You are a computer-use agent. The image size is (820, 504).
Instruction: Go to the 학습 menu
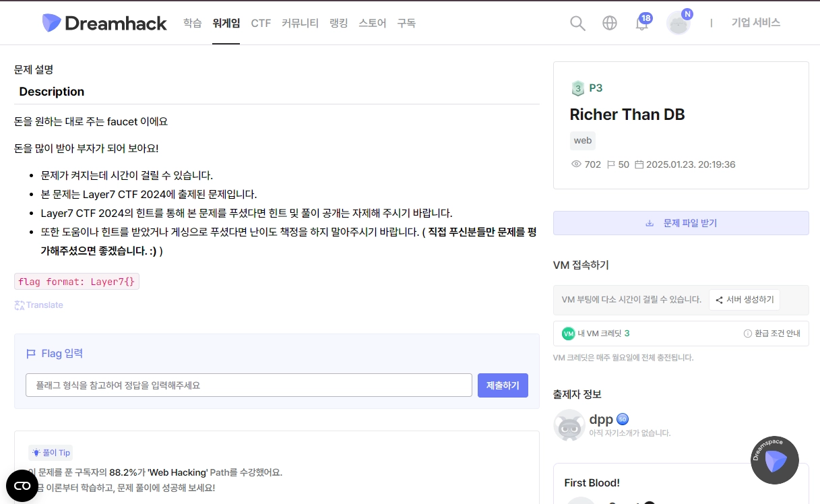[x=192, y=23]
